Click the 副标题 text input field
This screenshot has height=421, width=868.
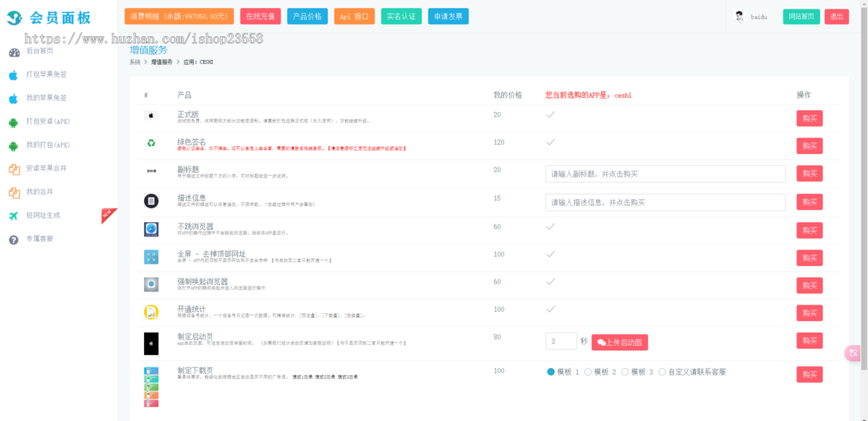click(665, 174)
